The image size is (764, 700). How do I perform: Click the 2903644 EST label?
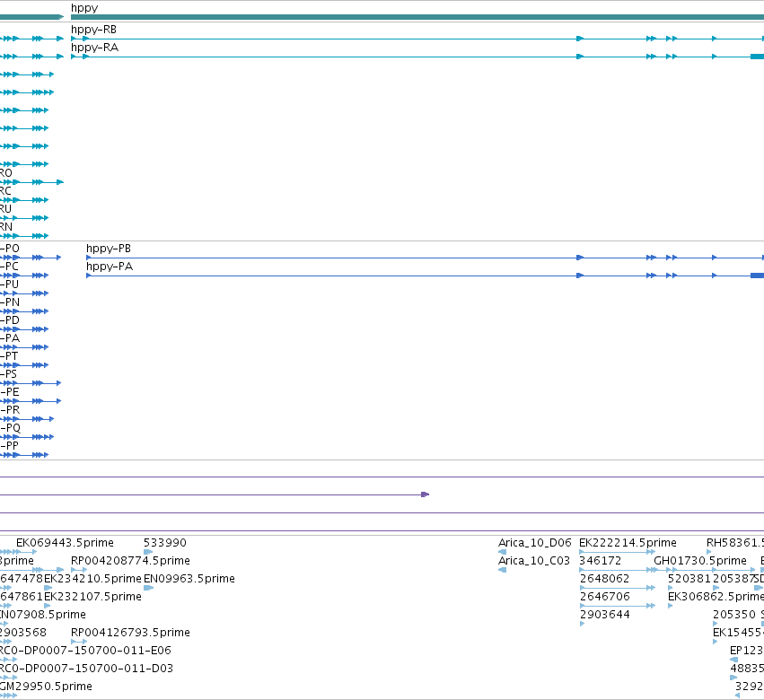pos(605,615)
